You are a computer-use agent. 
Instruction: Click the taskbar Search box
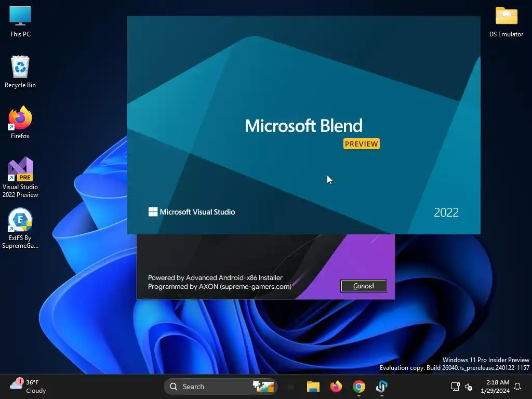coord(220,387)
